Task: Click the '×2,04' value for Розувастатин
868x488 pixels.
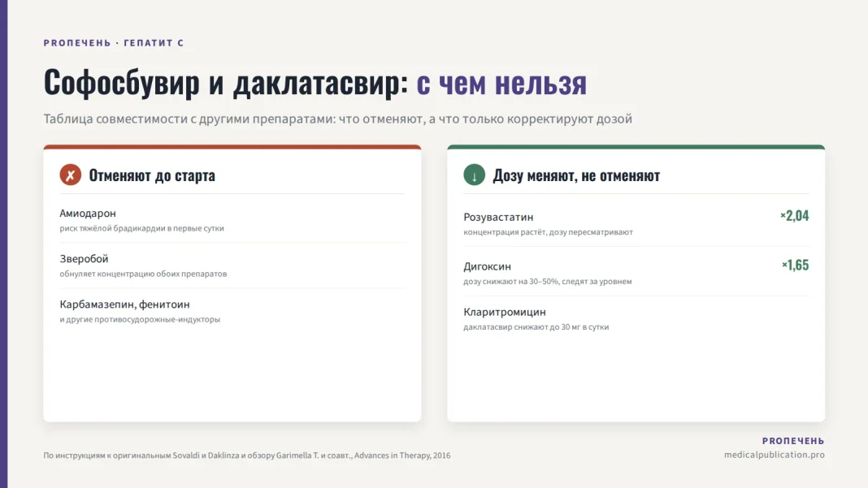Action: coord(794,215)
